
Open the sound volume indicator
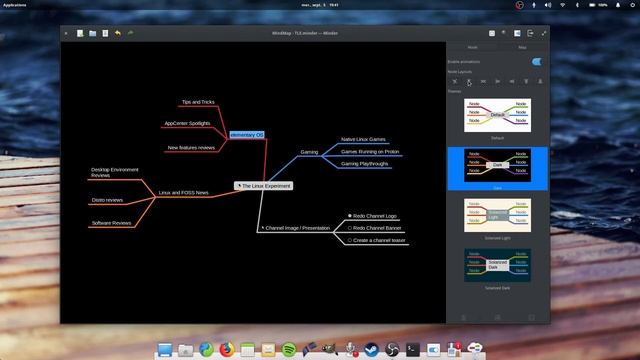(548, 5)
